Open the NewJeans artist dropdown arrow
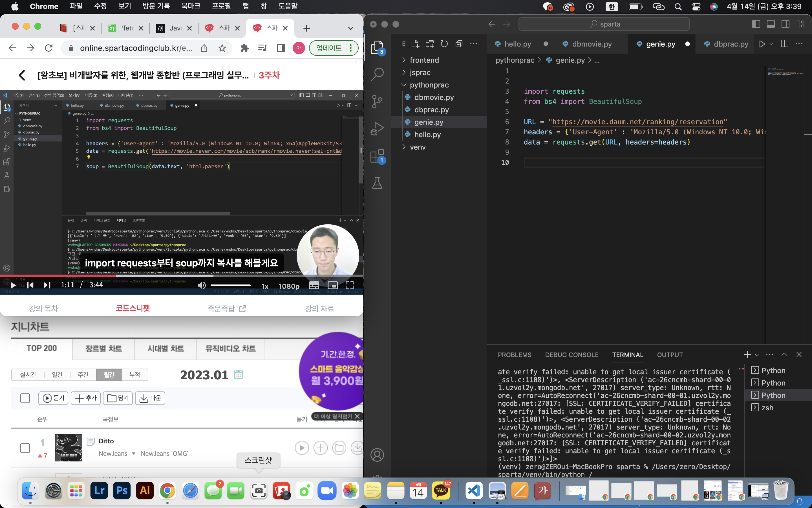This screenshot has height=508, width=812. (134, 454)
